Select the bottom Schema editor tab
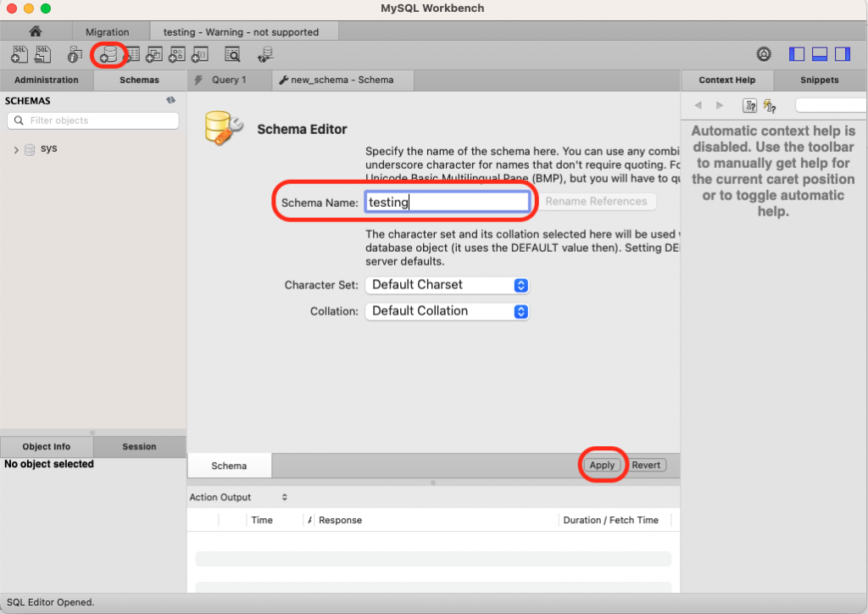868x614 pixels. coord(229,466)
